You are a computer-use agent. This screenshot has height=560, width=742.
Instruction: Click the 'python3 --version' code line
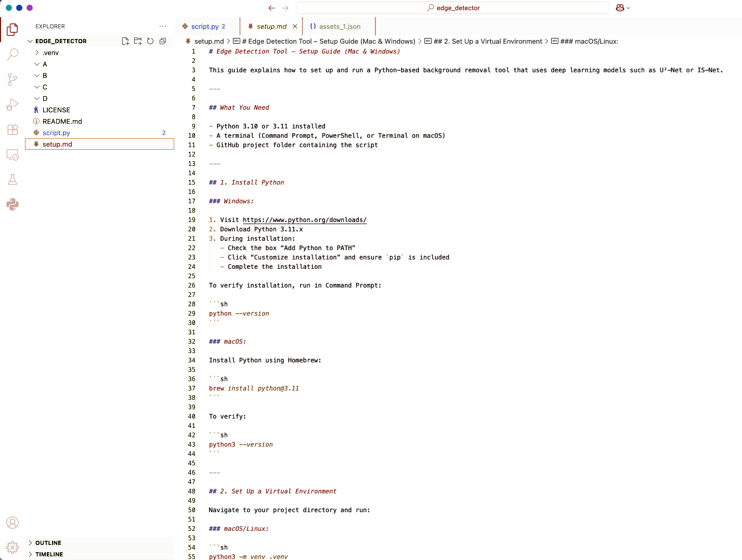241,445
